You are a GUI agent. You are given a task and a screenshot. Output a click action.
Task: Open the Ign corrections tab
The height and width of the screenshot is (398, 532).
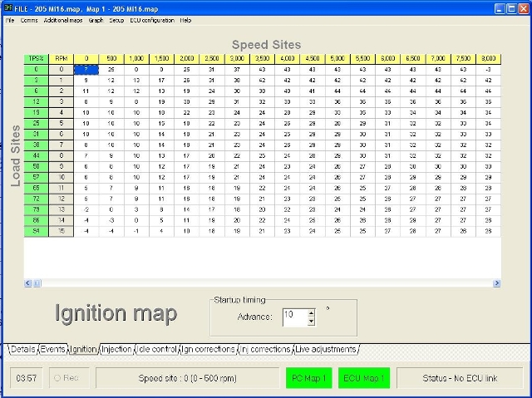point(209,350)
